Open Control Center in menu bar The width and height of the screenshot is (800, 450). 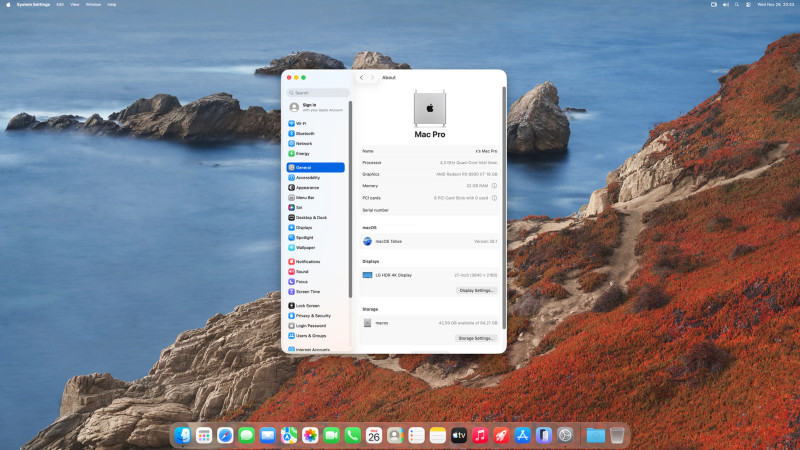[x=748, y=5]
